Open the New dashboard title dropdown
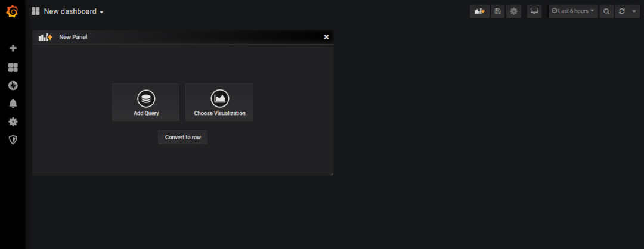The width and height of the screenshot is (644, 249). [73, 11]
